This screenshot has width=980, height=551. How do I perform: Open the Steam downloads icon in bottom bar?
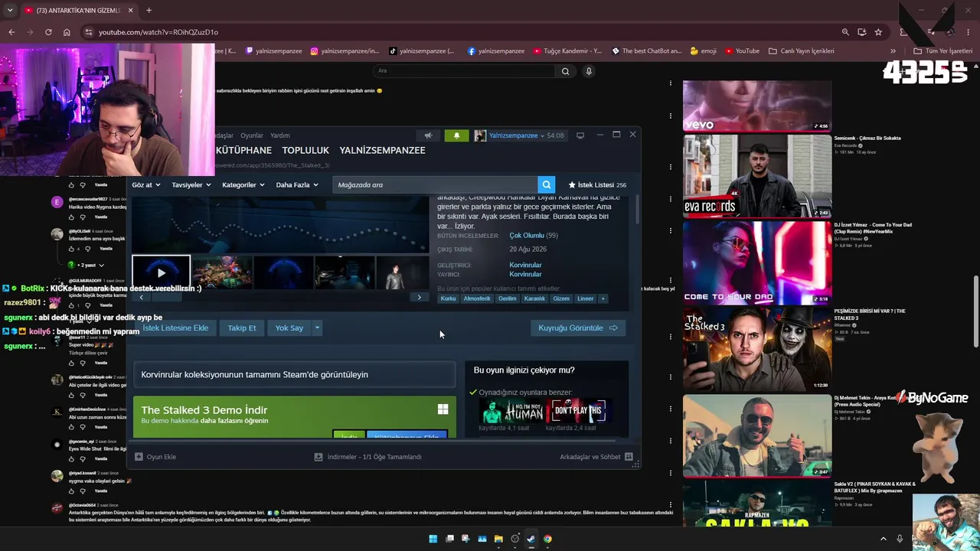[318, 457]
